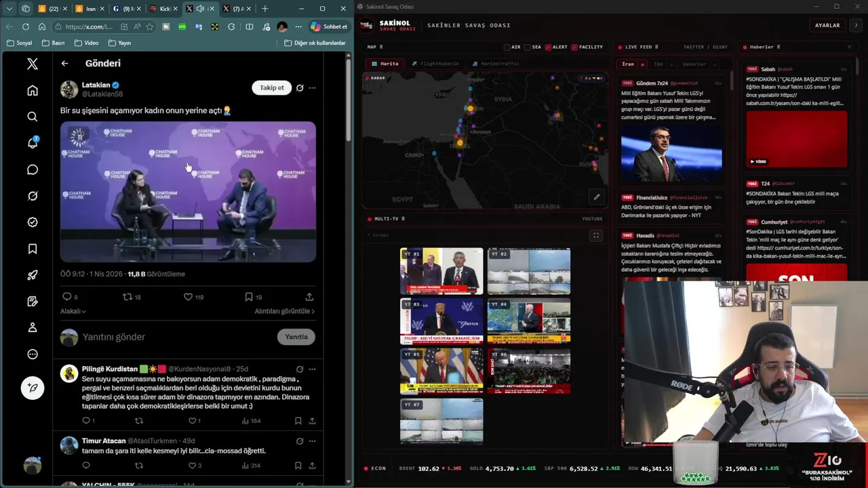
Task: Close the Haberler panel
Action: pyautogui.click(x=849, y=47)
